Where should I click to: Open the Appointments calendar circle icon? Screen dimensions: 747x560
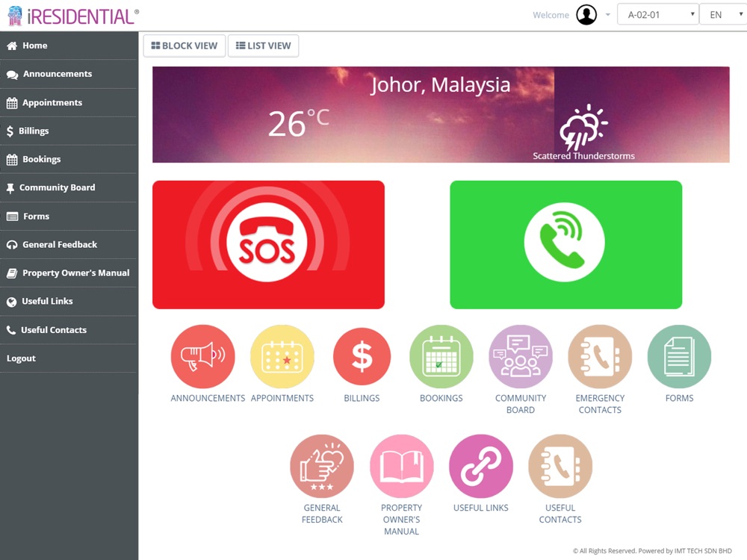(282, 357)
